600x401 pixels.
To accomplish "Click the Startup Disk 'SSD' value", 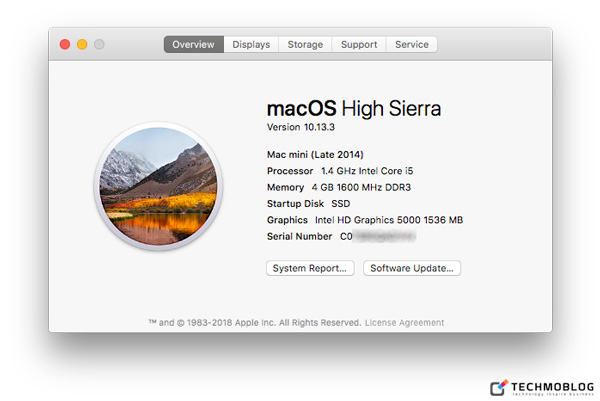I will point(341,204).
